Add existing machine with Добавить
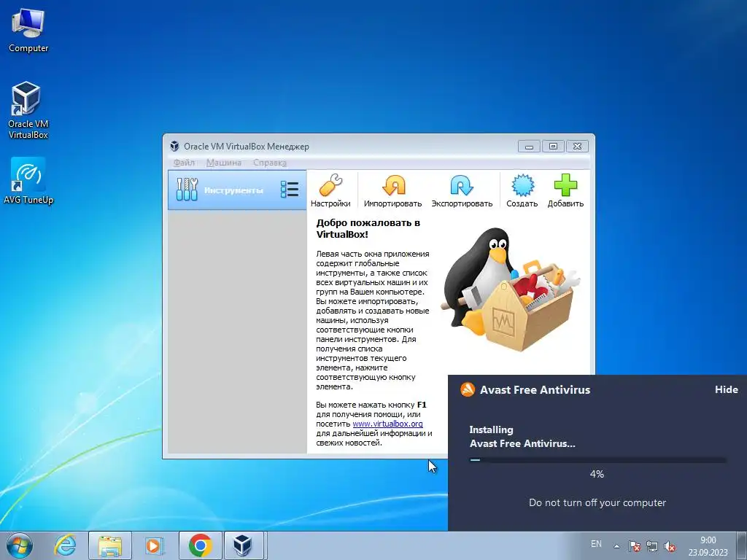 pyautogui.click(x=565, y=190)
